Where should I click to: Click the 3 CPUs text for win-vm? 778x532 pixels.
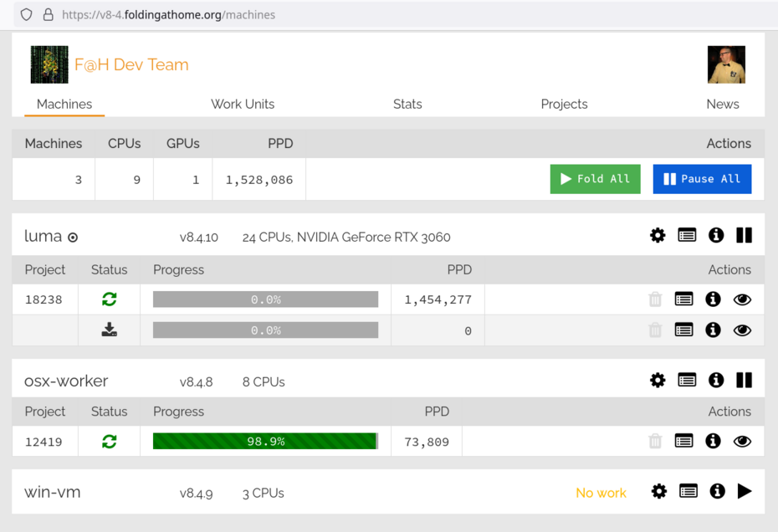[263, 494]
